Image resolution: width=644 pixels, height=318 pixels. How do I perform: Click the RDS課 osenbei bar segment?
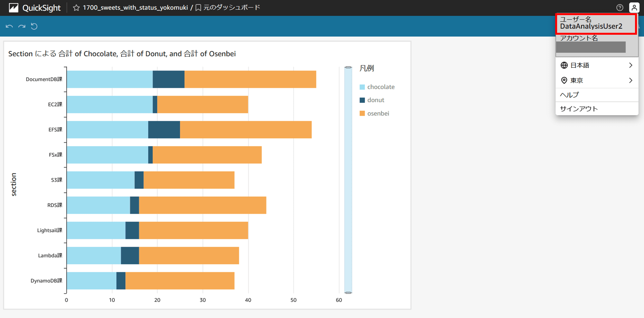click(x=203, y=205)
